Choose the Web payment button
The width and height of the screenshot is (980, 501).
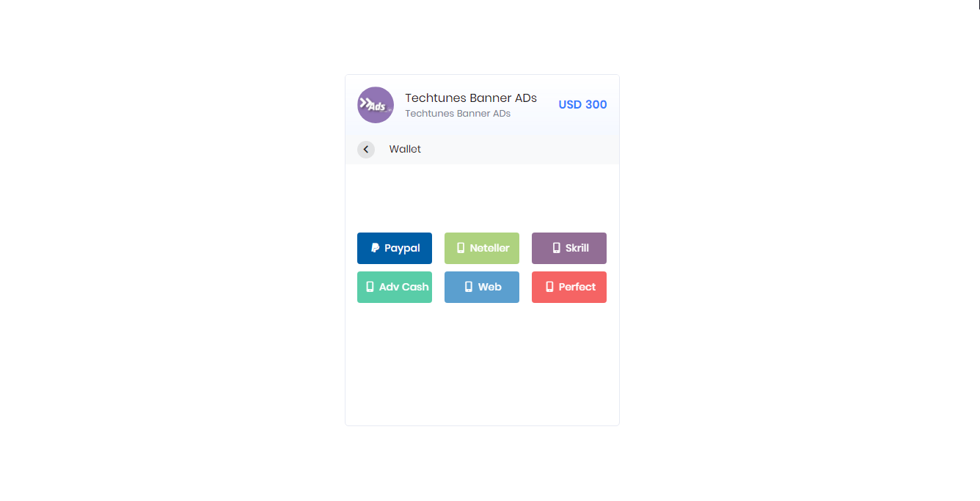tap(482, 287)
